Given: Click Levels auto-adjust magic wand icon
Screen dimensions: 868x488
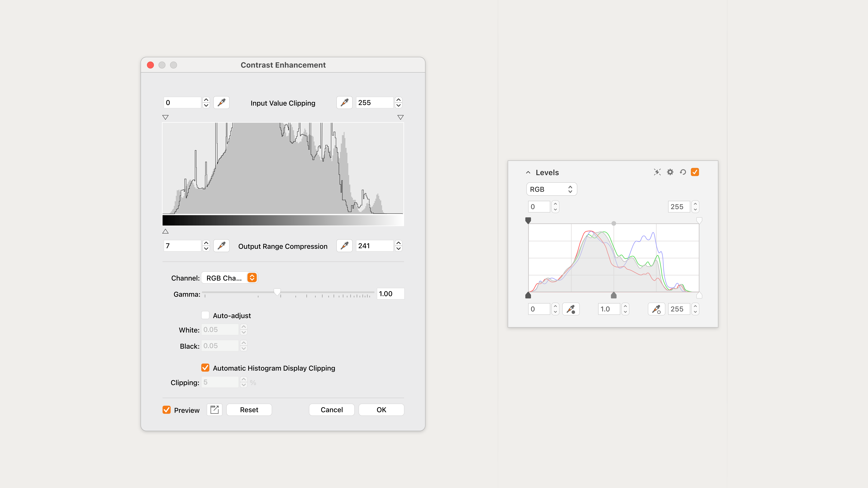Looking at the screenshot, I should (x=657, y=172).
